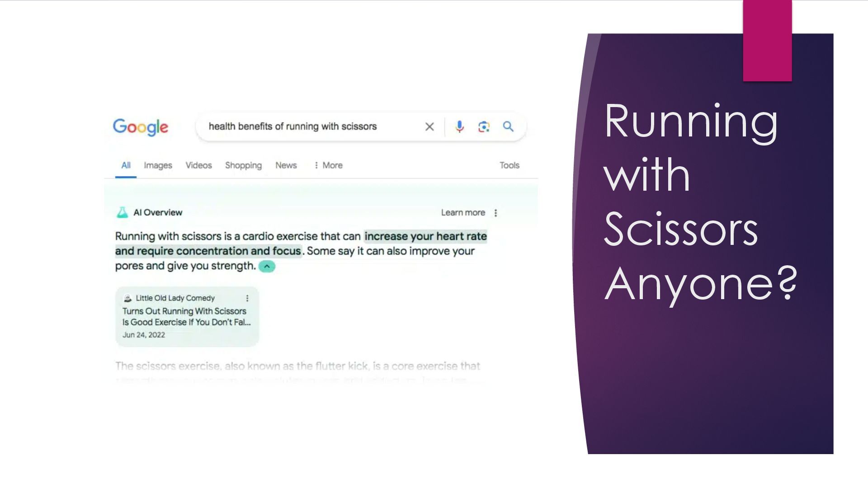
Task: Click the microphone voice search icon
Action: click(x=459, y=127)
